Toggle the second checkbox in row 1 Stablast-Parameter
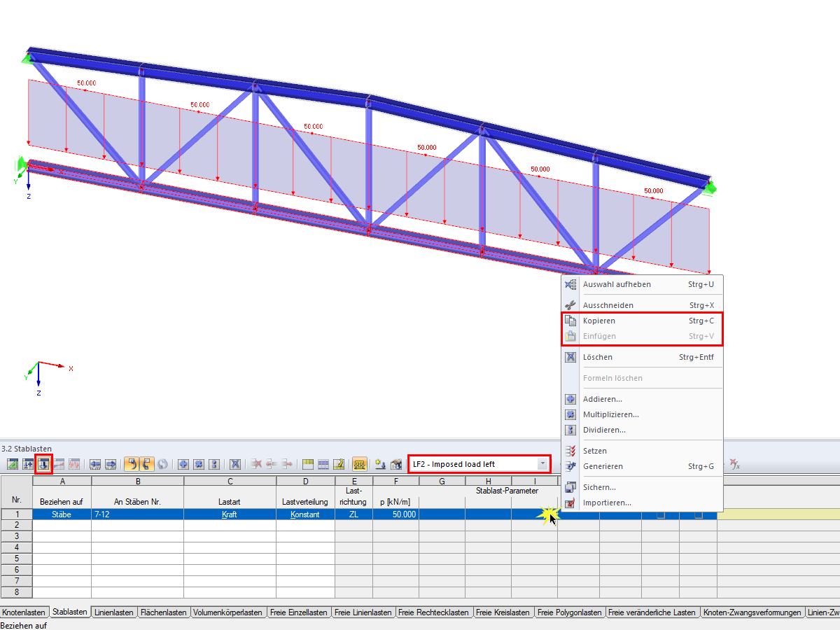This screenshot has height=630, width=840. [x=698, y=514]
